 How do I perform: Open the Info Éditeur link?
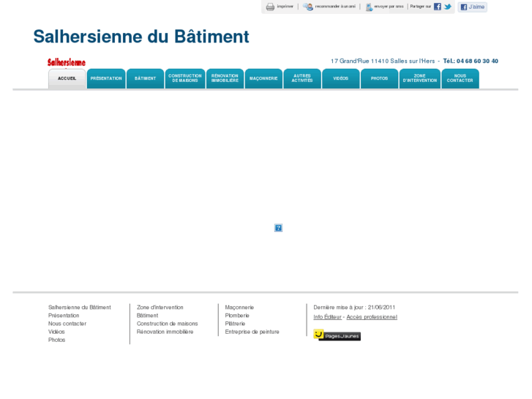[x=327, y=317]
